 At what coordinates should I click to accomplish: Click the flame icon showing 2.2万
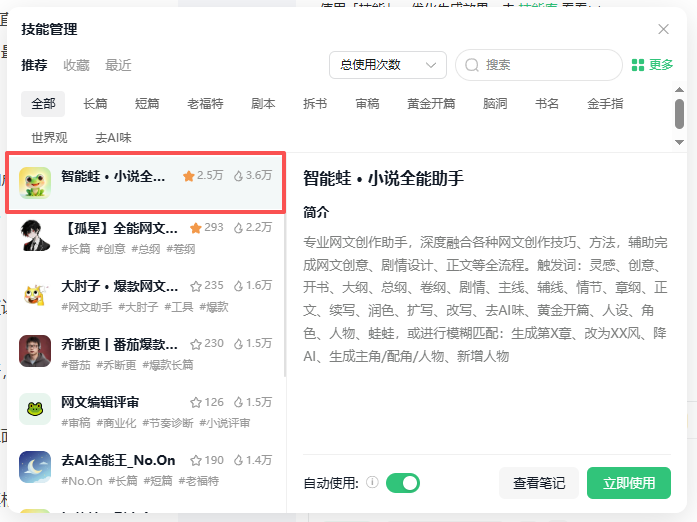pos(239,228)
